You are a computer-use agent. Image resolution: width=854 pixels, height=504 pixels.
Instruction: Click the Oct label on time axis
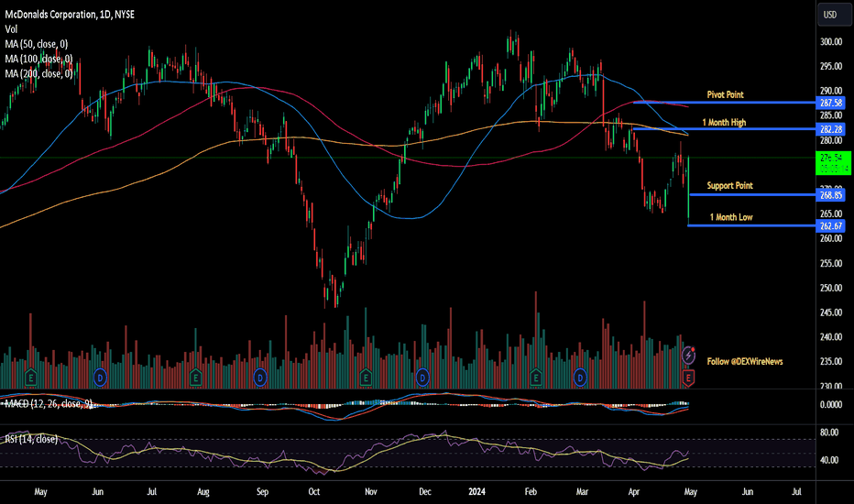[x=314, y=492]
